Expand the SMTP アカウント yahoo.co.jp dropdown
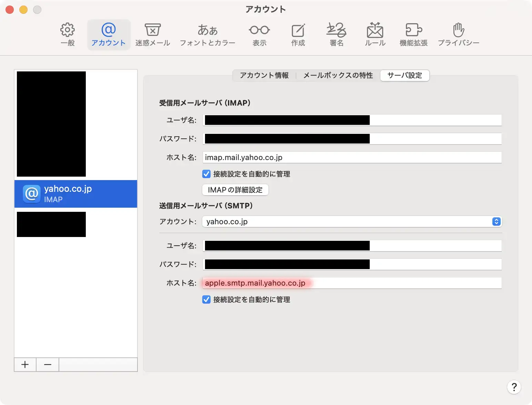 coord(351,221)
